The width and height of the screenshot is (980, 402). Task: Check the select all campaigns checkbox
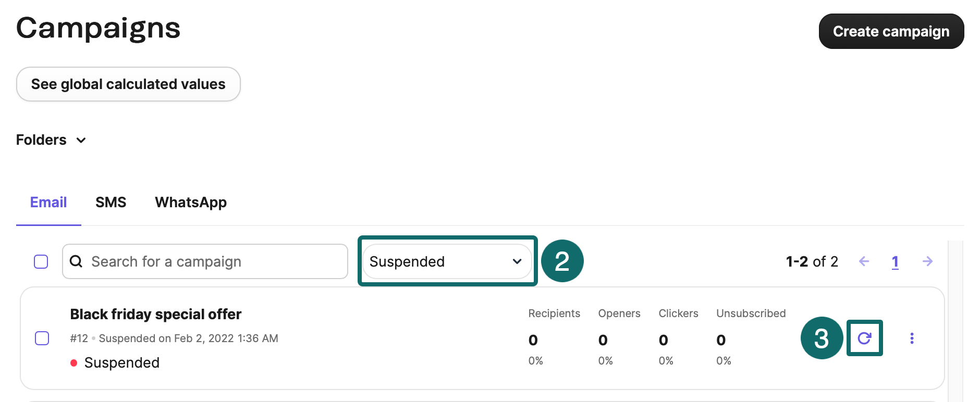tap(41, 261)
